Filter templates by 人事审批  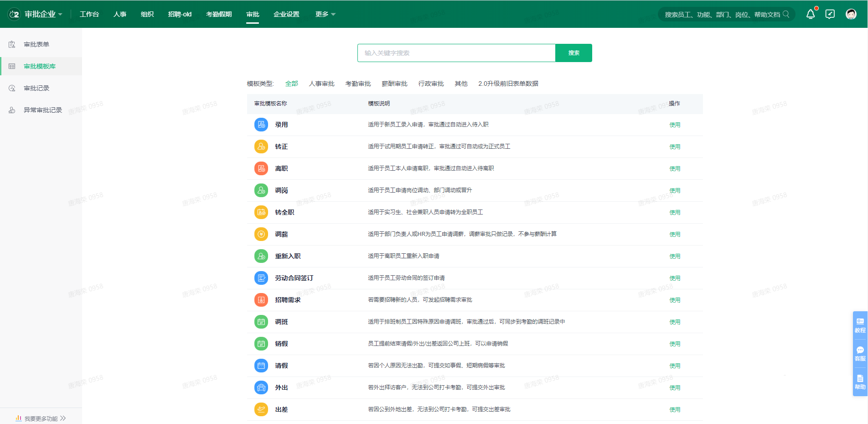click(321, 84)
